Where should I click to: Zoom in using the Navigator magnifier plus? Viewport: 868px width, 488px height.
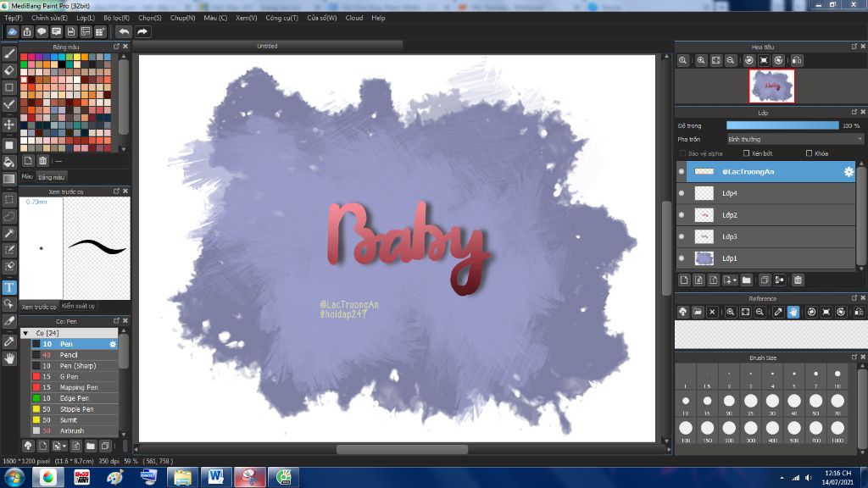(701, 60)
